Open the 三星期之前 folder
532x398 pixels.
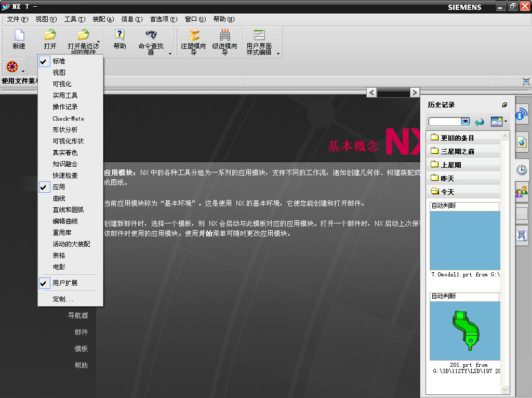(463, 151)
